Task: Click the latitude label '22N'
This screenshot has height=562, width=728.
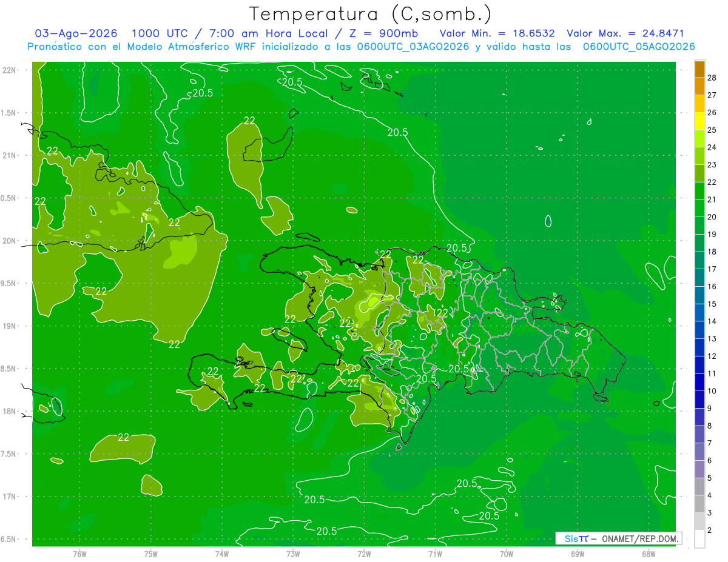Action: pyautogui.click(x=10, y=70)
